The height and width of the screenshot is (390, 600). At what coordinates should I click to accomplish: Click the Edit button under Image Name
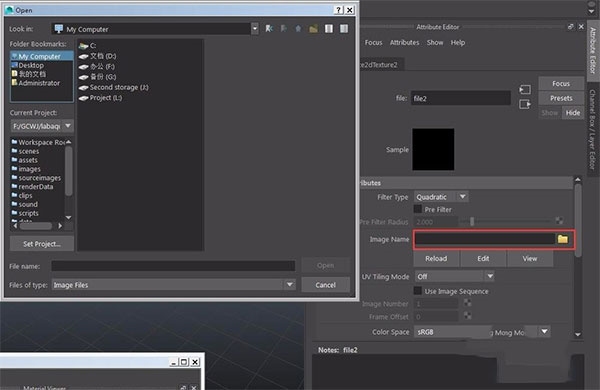(483, 259)
